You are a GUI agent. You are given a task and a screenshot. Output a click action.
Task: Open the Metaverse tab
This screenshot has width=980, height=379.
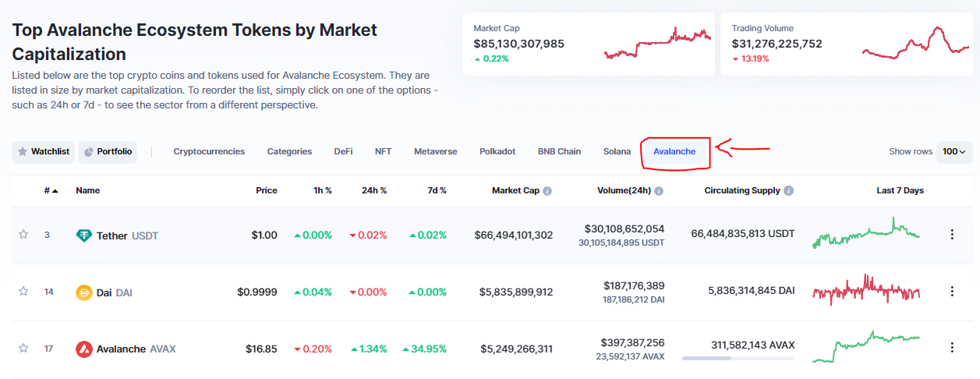point(436,152)
